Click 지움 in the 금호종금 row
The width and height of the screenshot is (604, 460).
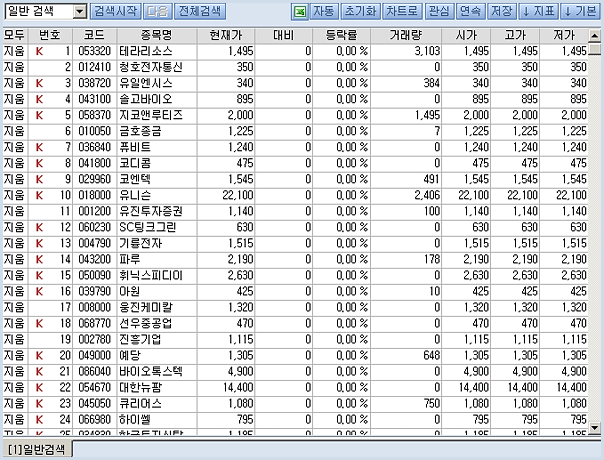point(14,131)
